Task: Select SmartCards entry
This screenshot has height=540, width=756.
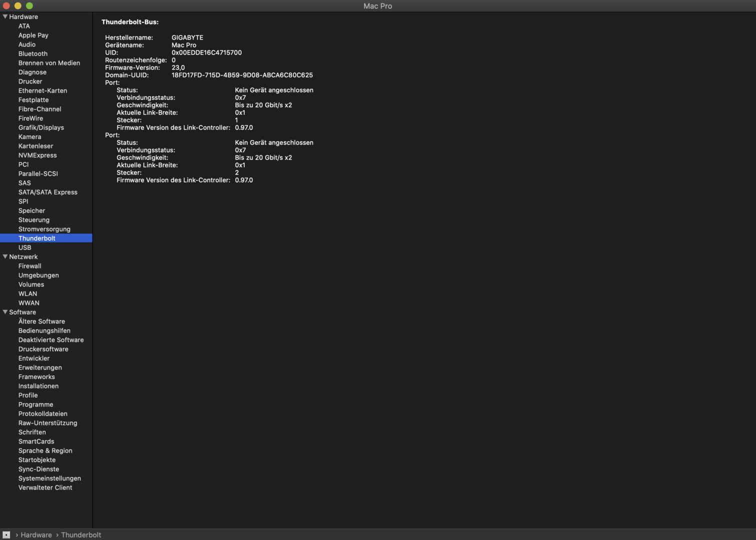Action: tap(36, 442)
